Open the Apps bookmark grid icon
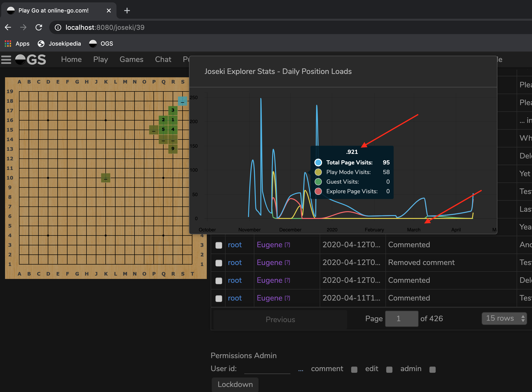Viewport: 532px width, 392px height. [8, 43]
